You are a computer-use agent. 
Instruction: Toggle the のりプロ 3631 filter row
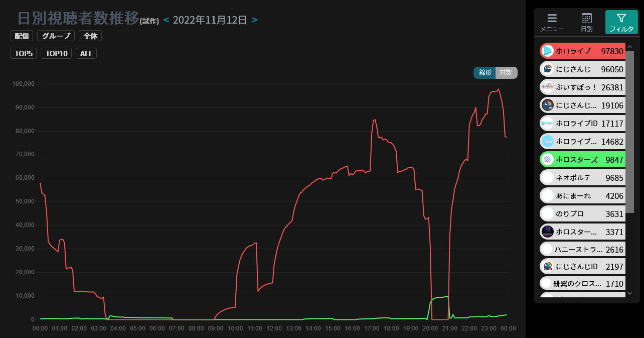point(582,213)
